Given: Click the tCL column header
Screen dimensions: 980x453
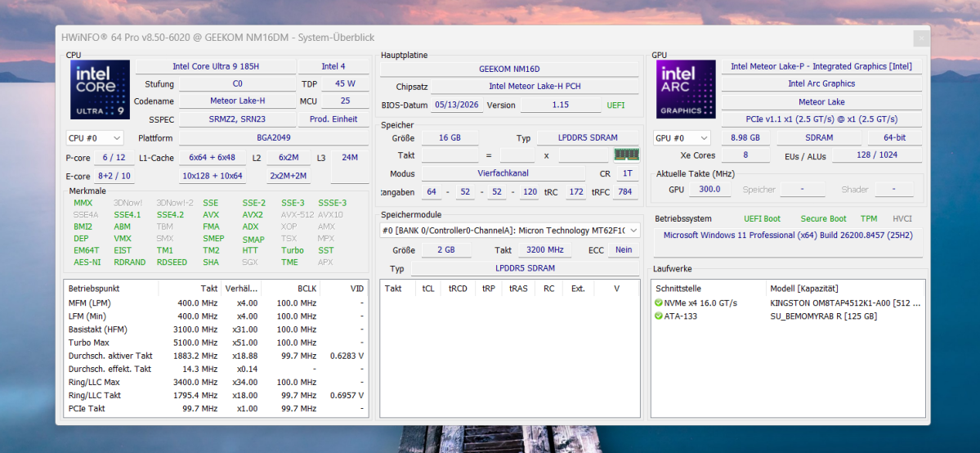Looking at the screenshot, I should (428, 289).
